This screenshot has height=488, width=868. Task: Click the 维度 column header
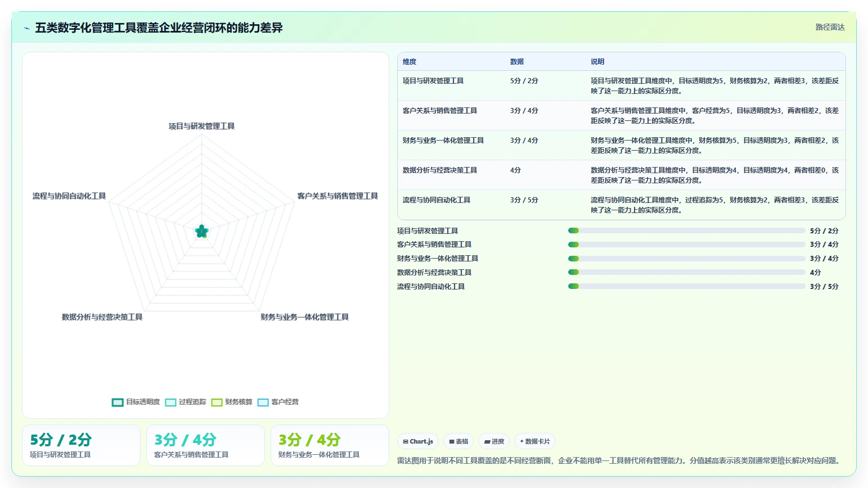click(410, 62)
